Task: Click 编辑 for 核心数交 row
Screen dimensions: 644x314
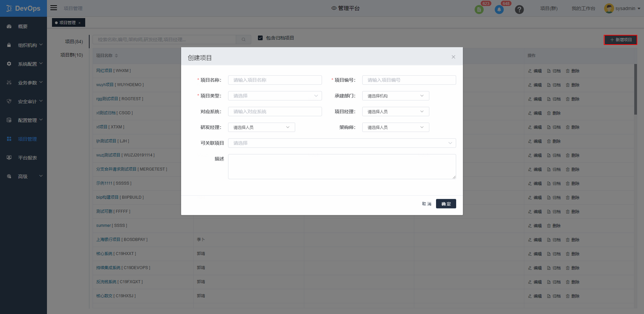Action: [535, 296]
